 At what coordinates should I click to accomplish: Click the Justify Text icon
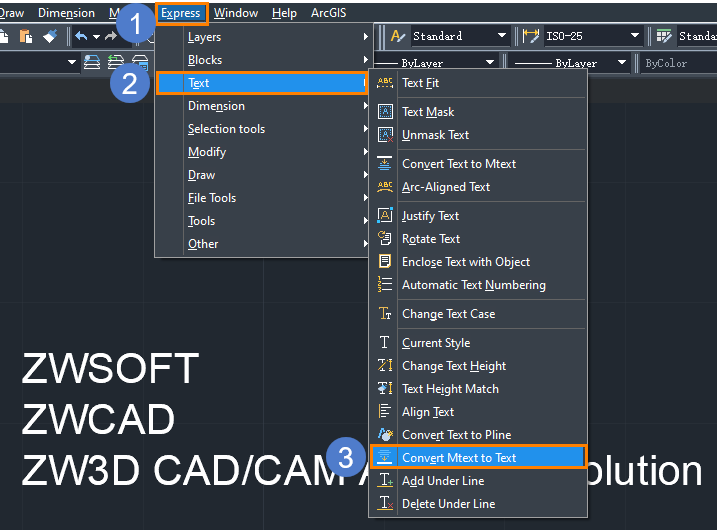point(385,215)
